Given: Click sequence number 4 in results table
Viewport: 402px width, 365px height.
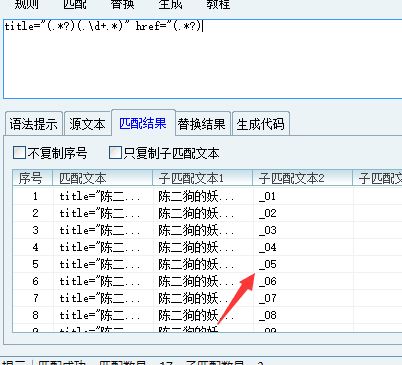Looking at the screenshot, I should pos(35,247).
